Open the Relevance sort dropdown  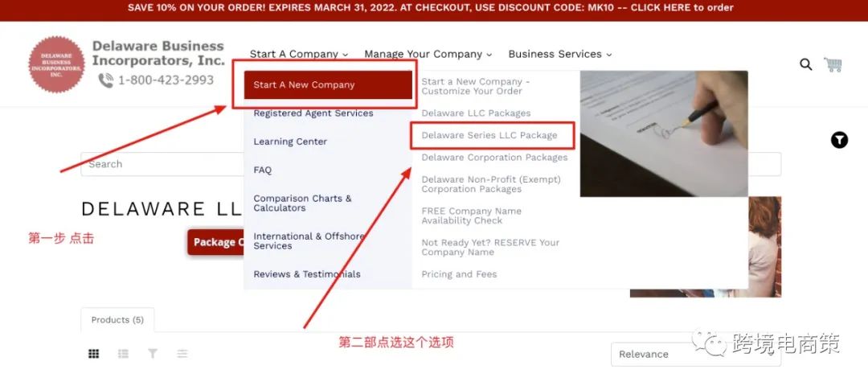tap(696, 355)
